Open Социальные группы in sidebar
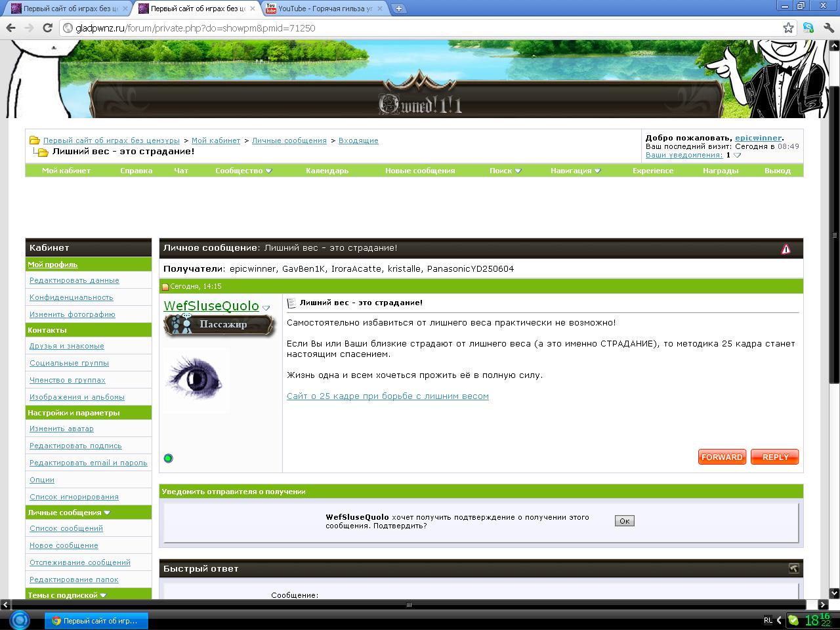The width and height of the screenshot is (840, 630). pos(69,363)
